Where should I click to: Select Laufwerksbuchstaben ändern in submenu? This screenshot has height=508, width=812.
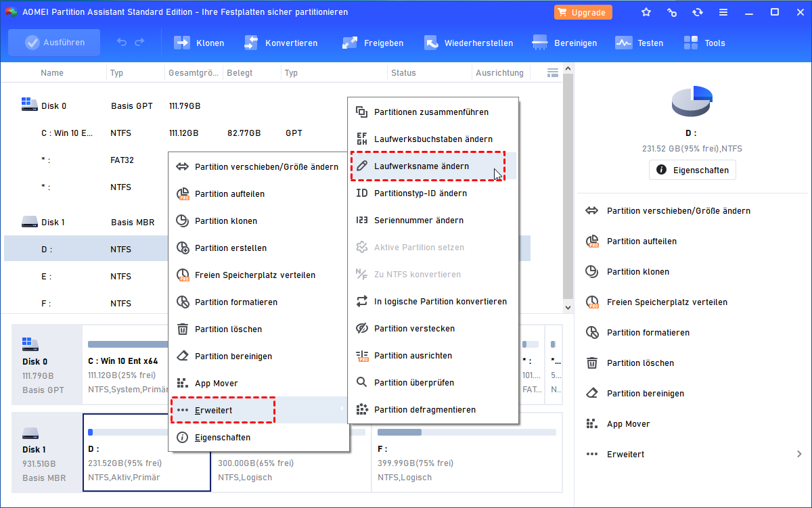[x=433, y=139]
